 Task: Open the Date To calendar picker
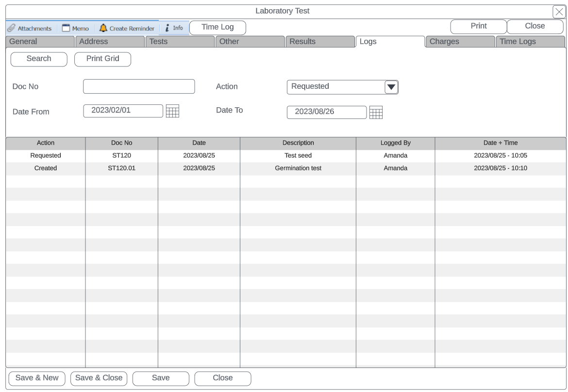coord(376,113)
